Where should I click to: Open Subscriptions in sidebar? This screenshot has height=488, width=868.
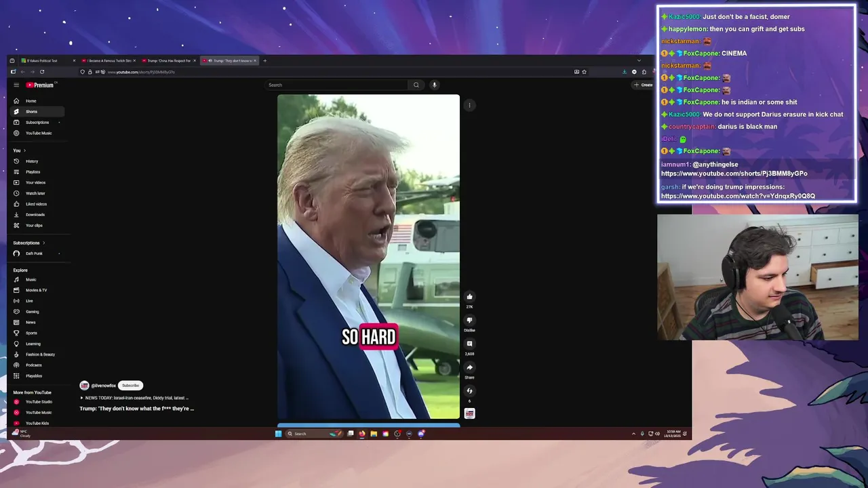tap(37, 122)
